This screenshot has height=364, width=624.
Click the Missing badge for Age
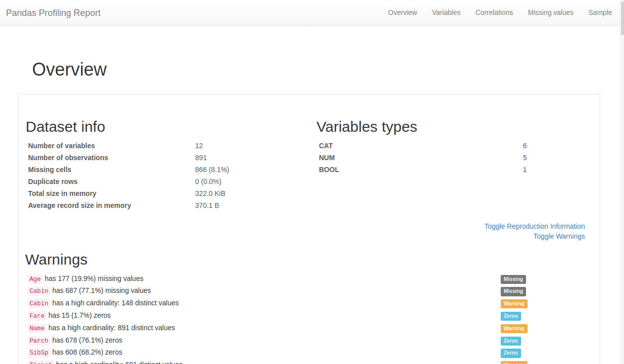[513, 279]
